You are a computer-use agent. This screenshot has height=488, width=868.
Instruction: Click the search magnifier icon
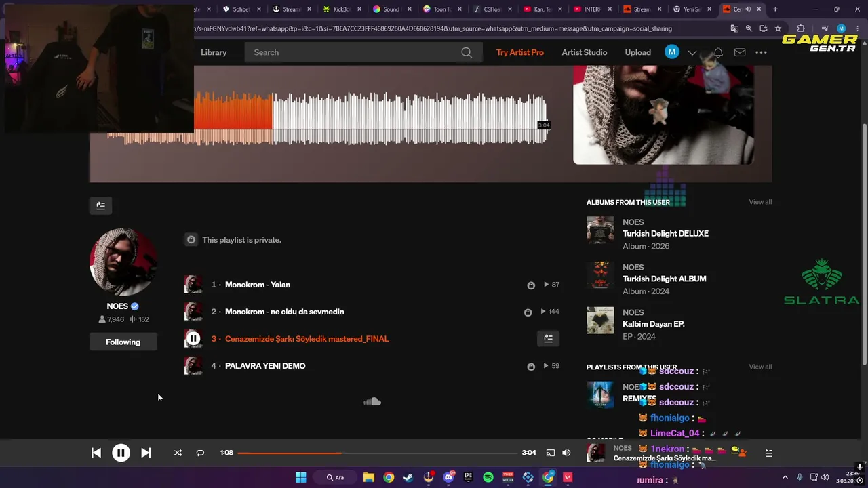click(x=467, y=52)
